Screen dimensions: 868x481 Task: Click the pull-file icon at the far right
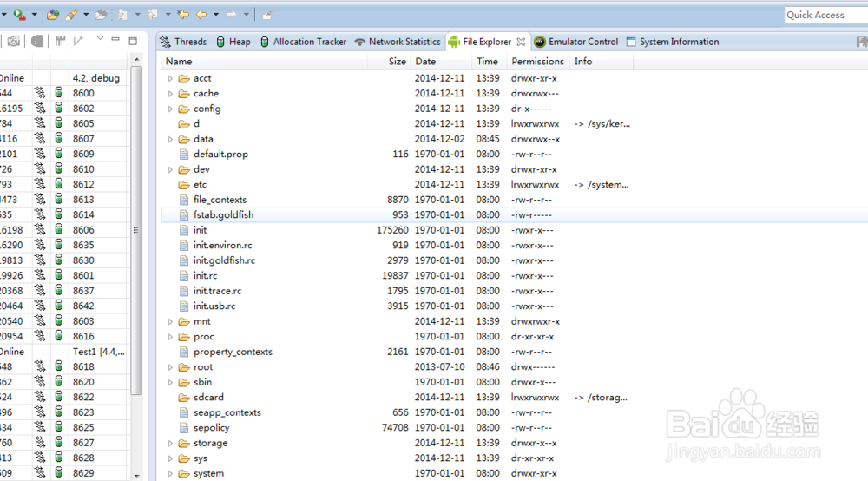862,42
